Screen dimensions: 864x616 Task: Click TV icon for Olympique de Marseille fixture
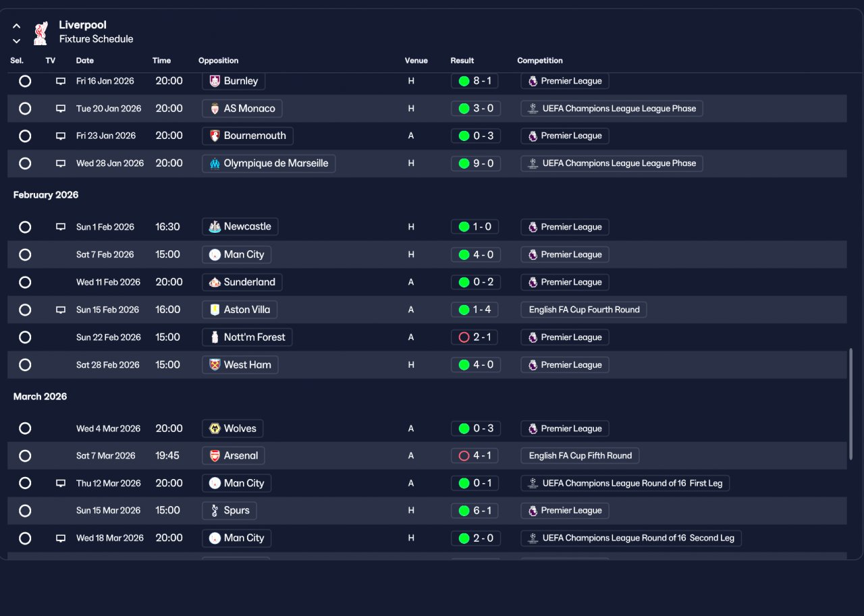point(61,163)
